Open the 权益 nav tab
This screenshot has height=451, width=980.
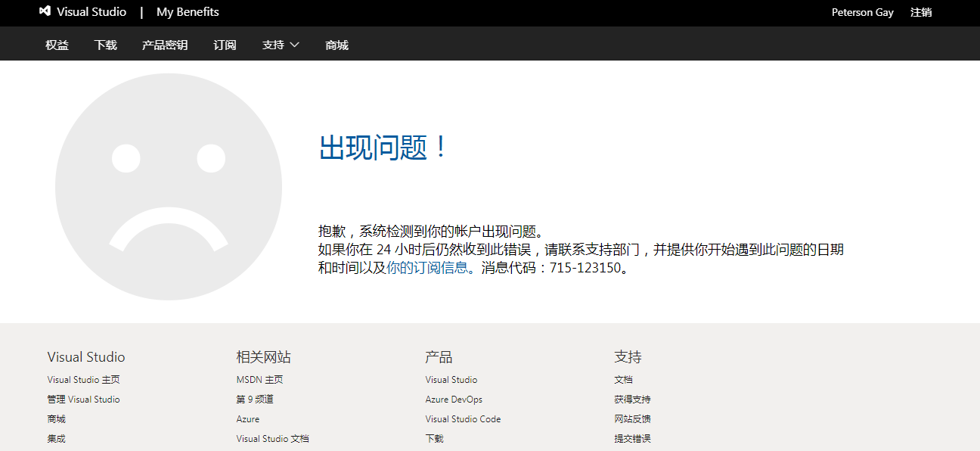pyautogui.click(x=57, y=45)
